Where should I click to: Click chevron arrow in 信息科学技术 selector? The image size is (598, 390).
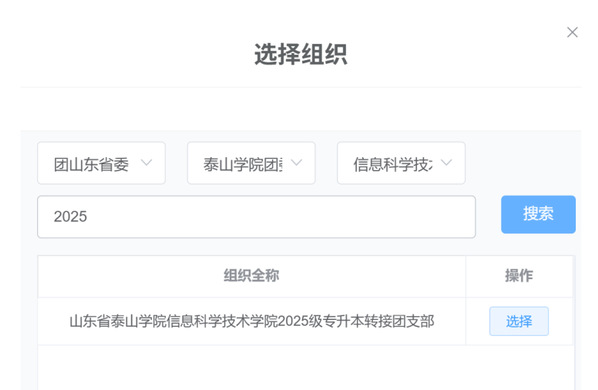click(x=446, y=163)
